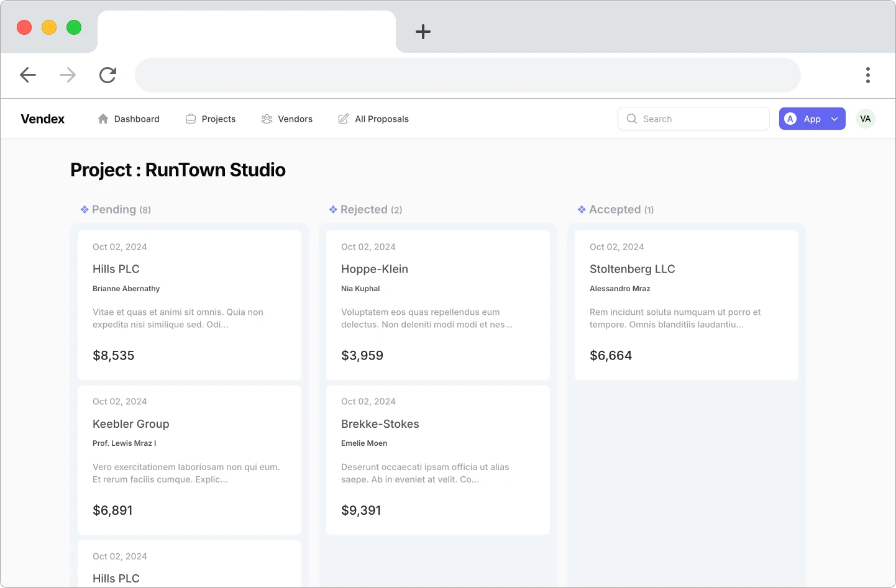Click the red close window button

pos(24,27)
